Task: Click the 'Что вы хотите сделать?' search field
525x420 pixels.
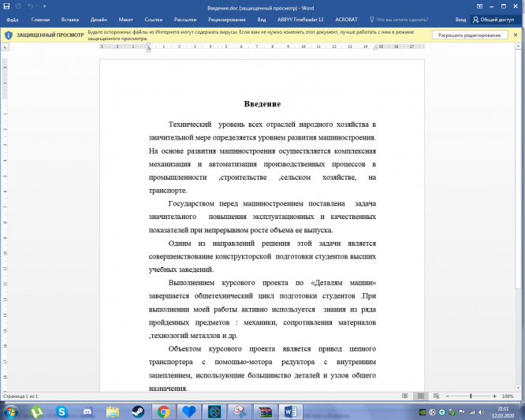Action: pos(399,20)
